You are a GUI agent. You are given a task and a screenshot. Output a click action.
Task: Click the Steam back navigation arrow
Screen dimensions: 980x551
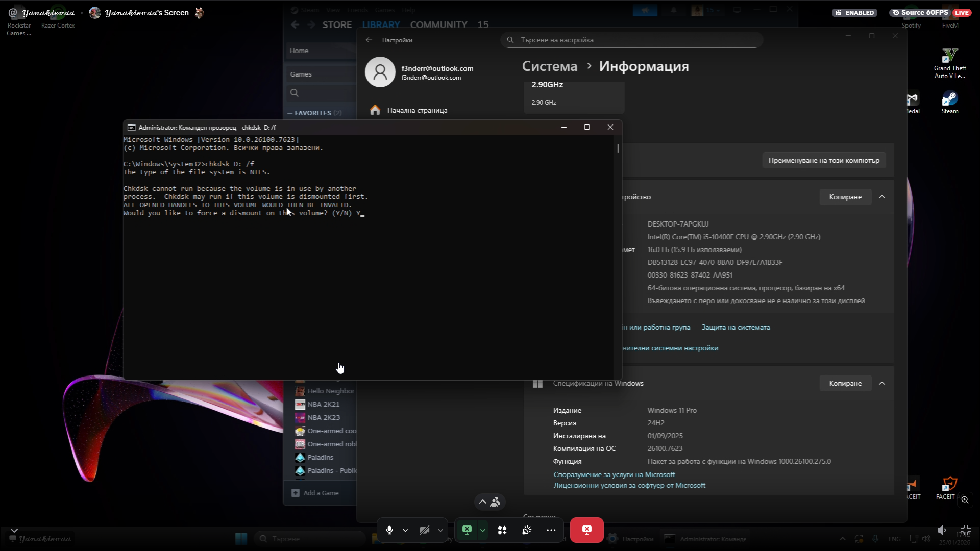(295, 24)
